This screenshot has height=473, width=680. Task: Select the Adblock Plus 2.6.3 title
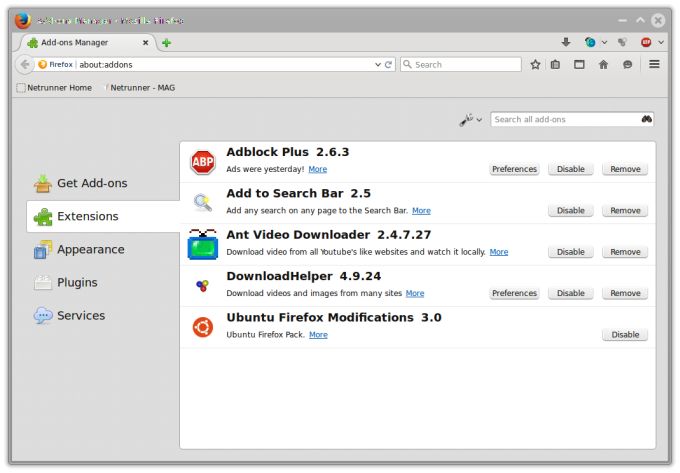(288, 152)
